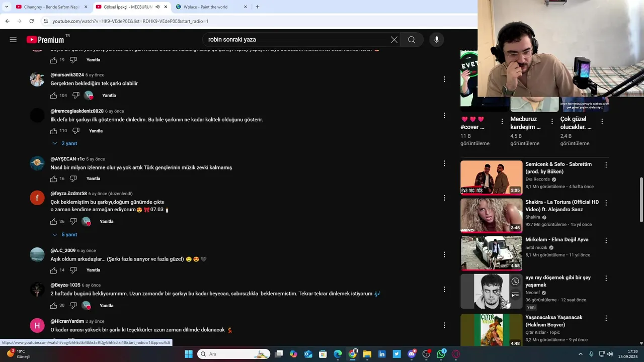Show hidden system tray icons chevron
This screenshot has height=362, width=644.
click(580, 354)
